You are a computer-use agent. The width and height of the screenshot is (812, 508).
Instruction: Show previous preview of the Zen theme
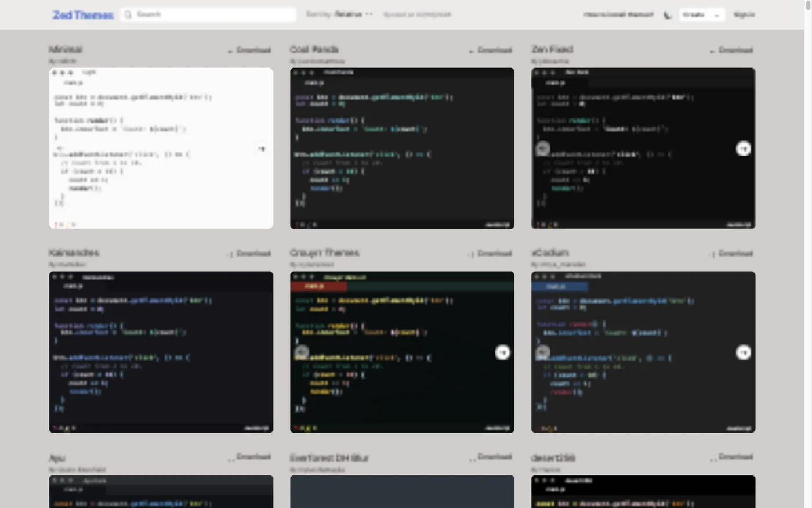pyautogui.click(x=542, y=149)
